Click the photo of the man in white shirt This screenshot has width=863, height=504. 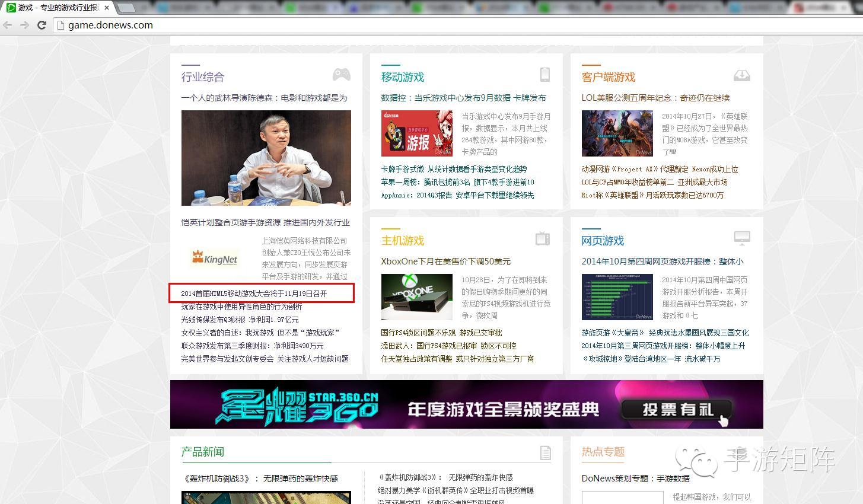pos(266,158)
